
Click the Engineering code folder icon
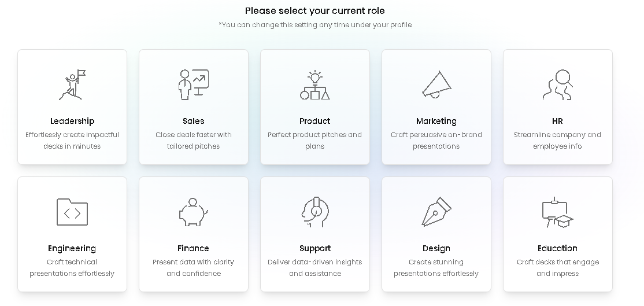pyautogui.click(x=72, y=212)
